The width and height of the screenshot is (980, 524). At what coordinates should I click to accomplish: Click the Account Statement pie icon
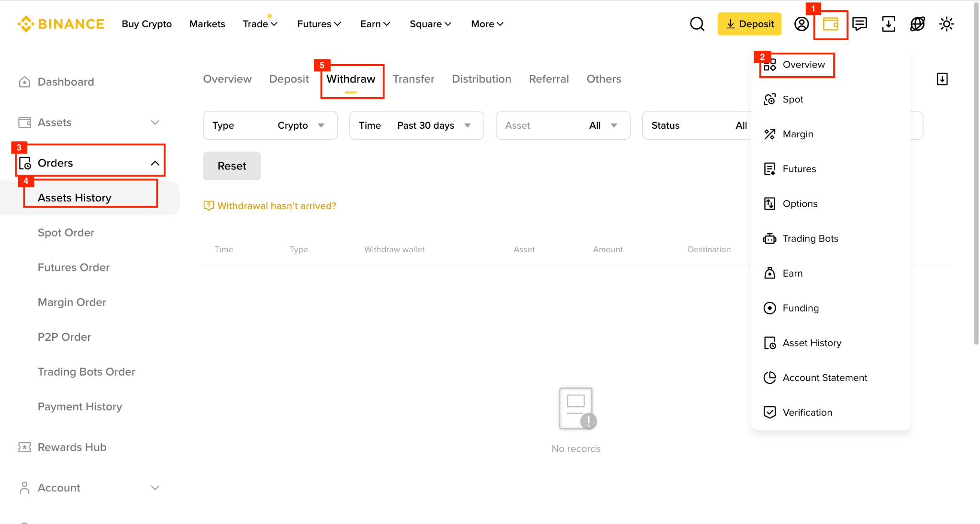pos(769,378)
